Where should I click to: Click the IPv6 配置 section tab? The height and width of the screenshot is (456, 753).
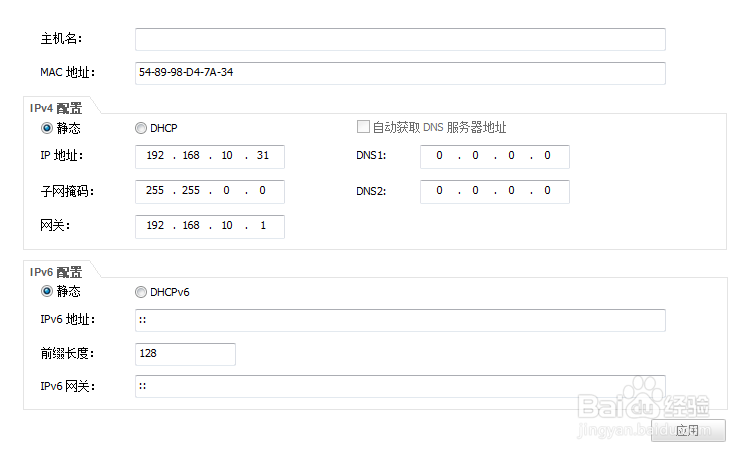[x=56, y=271]
